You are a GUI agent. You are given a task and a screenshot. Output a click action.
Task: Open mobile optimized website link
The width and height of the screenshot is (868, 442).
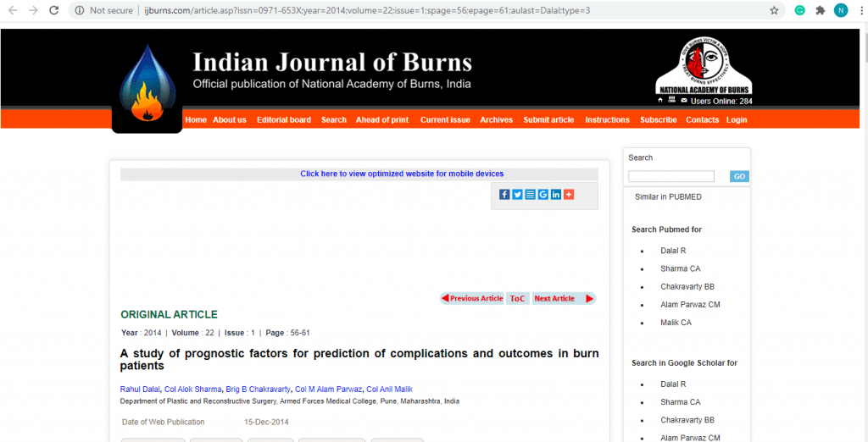pyautogui.click(x=402, y=174)
